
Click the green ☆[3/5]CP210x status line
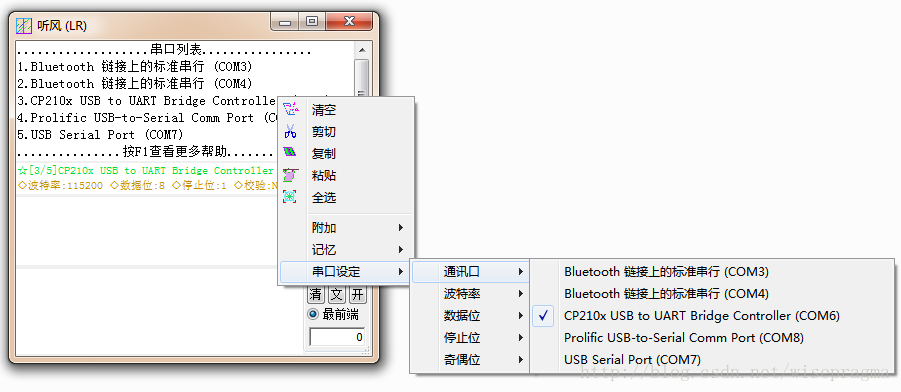146,171
